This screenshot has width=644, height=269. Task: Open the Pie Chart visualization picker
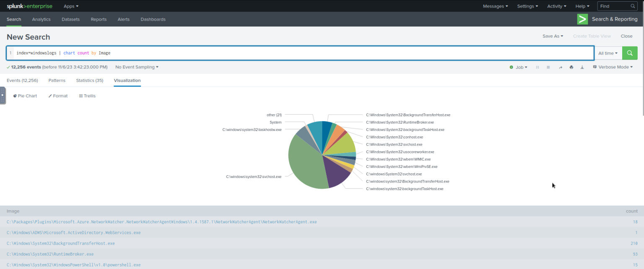(x=25, y=96)
